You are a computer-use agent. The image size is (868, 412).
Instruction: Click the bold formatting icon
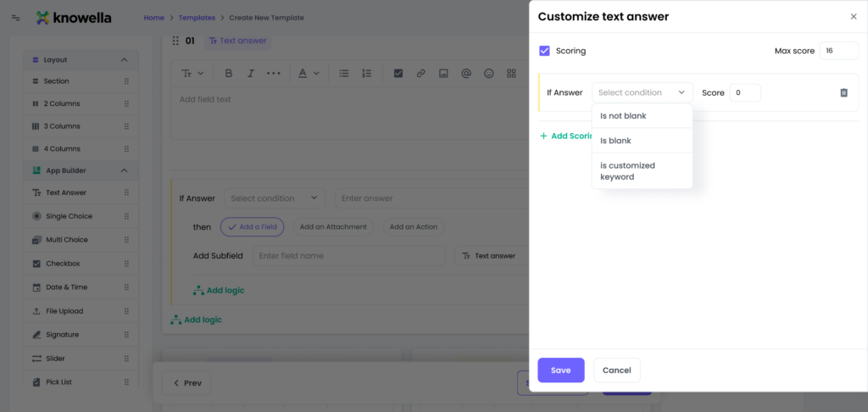pyautogui.click(x=228, y=74)
